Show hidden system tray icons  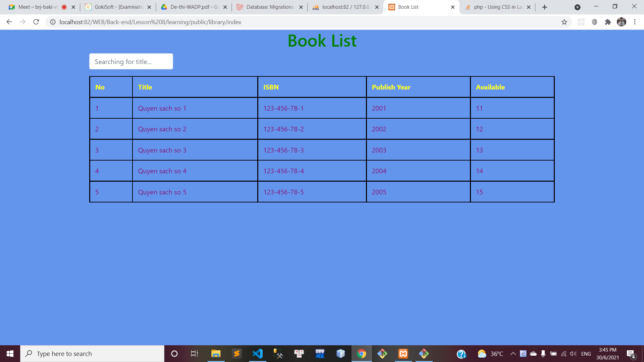(x=513, y=354)
